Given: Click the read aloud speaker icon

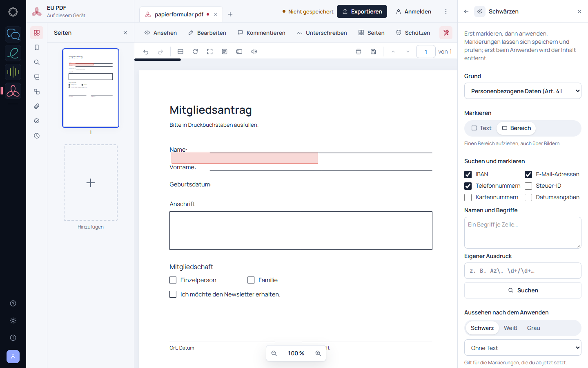Looking at the screenshot, I should [254, 52].
